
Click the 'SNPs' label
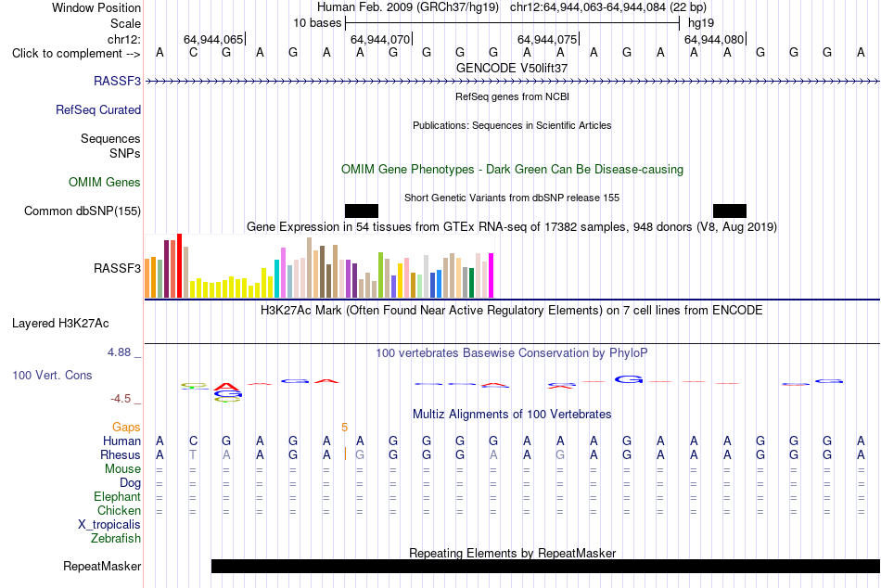click(x=125, y=153)
